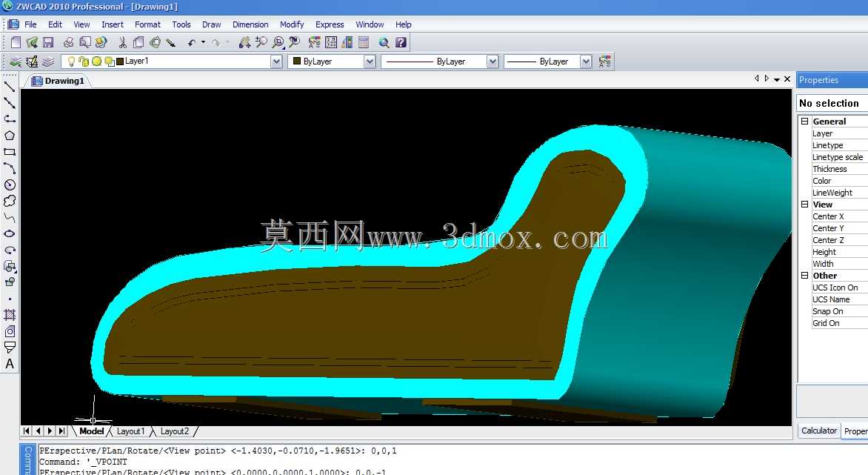Click the Zoom realtime magnifier icon

(261, 43)
